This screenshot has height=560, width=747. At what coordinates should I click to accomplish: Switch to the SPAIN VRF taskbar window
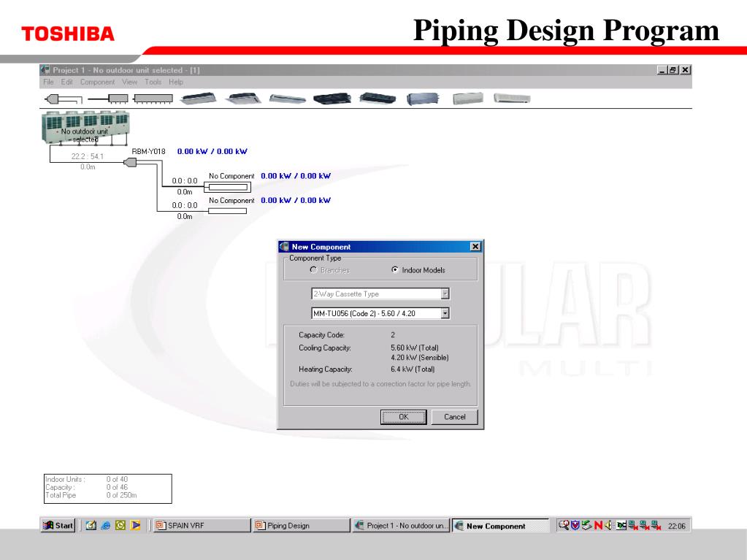(202, 525)
